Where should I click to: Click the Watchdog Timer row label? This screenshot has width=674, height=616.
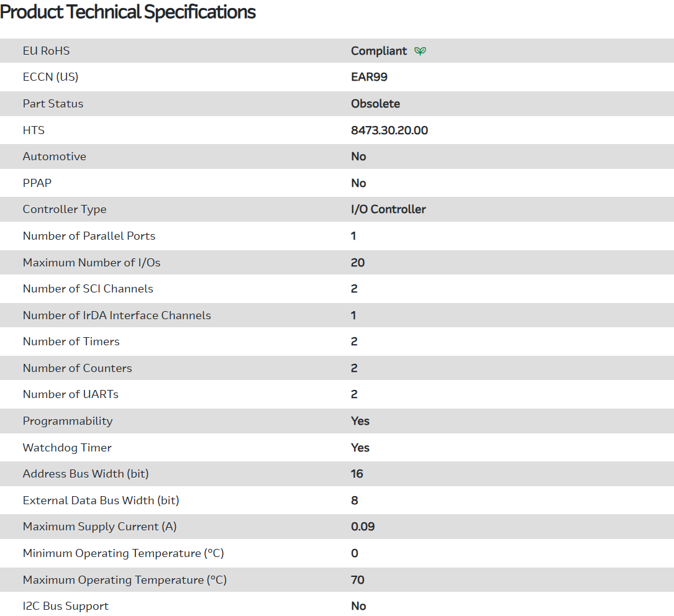(67, 448)
